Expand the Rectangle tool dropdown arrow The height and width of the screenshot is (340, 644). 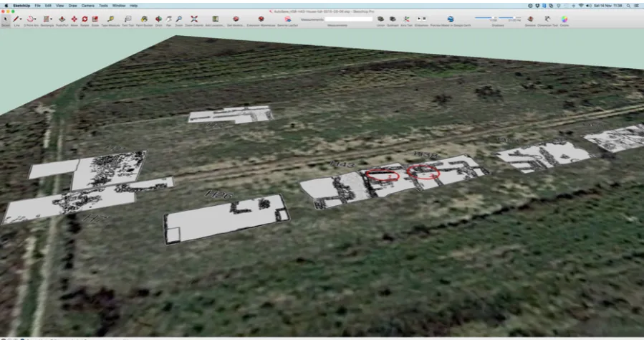click(x=51, y=19)
